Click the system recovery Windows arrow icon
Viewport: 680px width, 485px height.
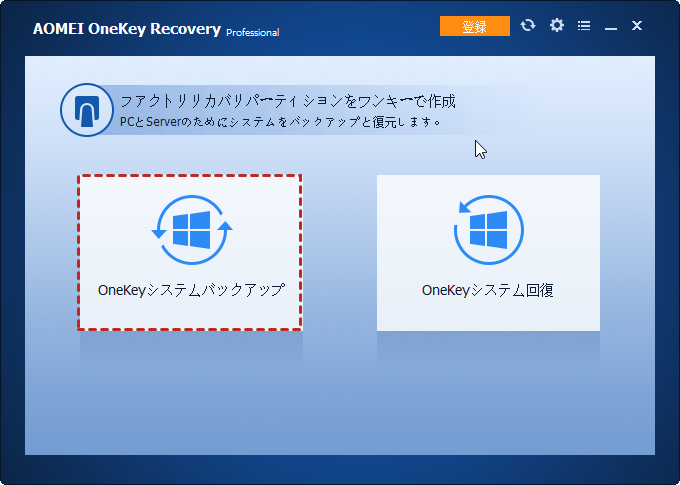(x=489, y=230)
